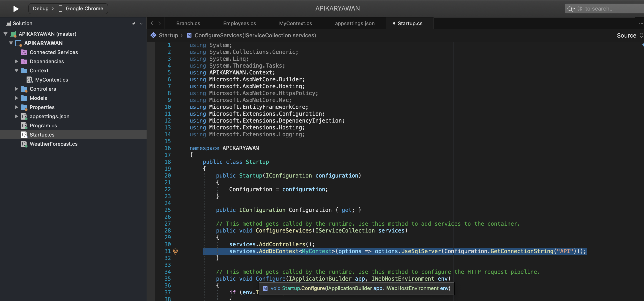
Task: Expand the Dependencies folder
Action: point(16,61)
